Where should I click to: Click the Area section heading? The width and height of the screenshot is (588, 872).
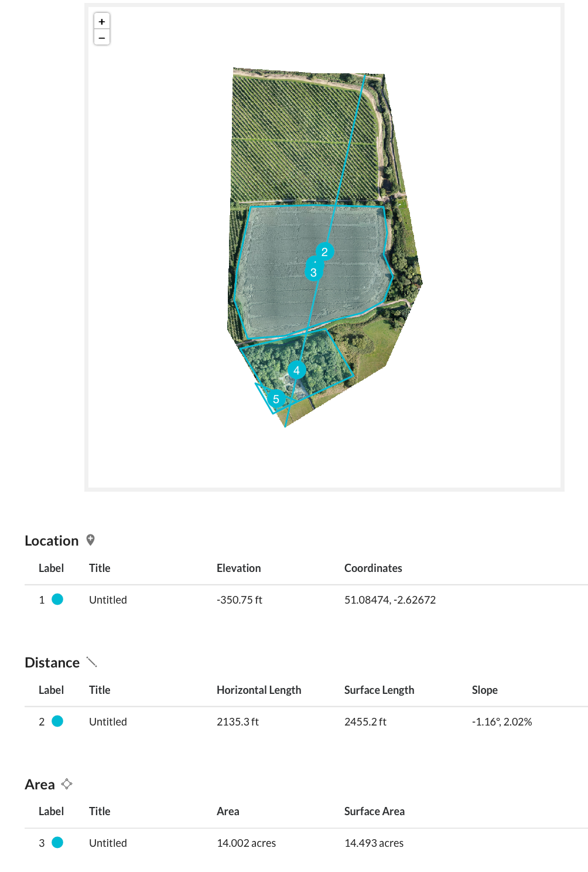(x=40, y=785)
